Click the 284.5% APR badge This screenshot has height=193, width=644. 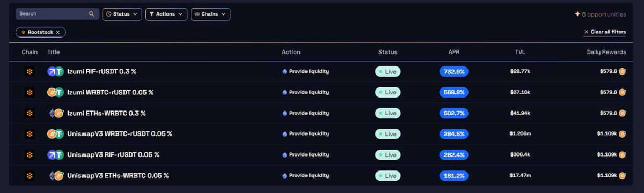[454, 134]
